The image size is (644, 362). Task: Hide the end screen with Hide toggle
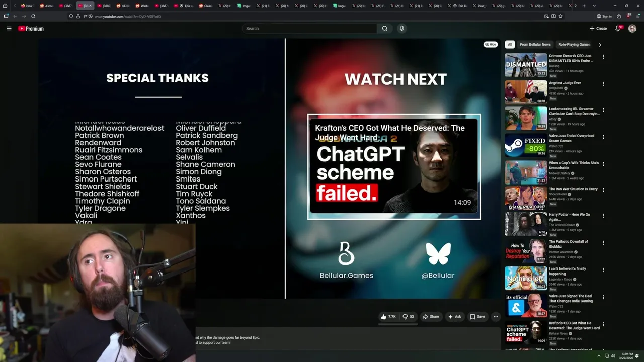(x=491, y=44)
